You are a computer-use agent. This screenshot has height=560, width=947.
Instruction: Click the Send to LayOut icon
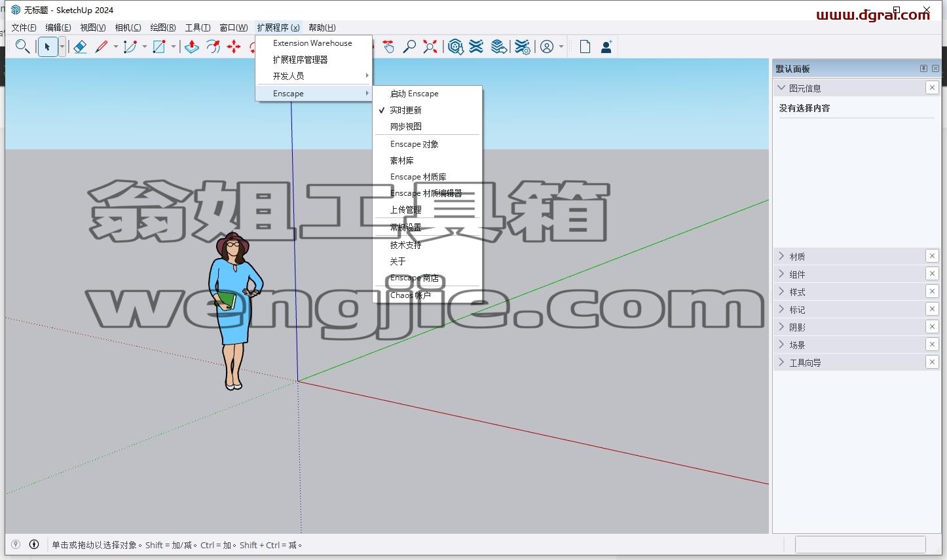coord(499,47)
